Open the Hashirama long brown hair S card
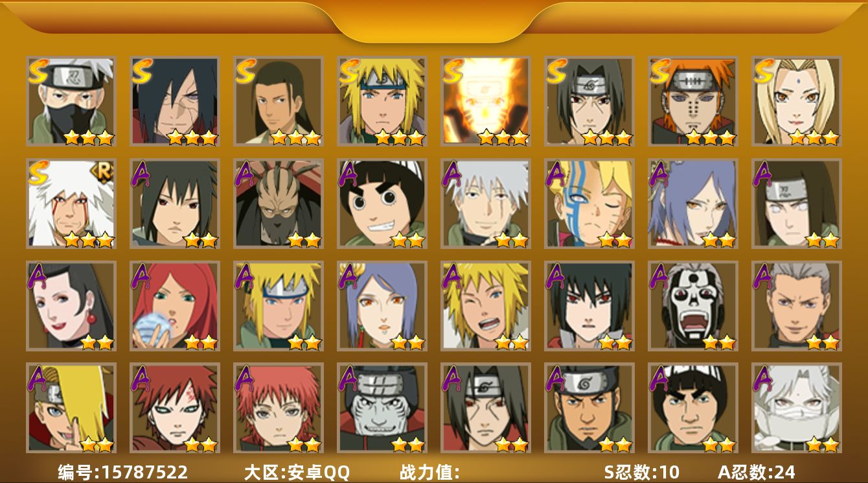 279,101
